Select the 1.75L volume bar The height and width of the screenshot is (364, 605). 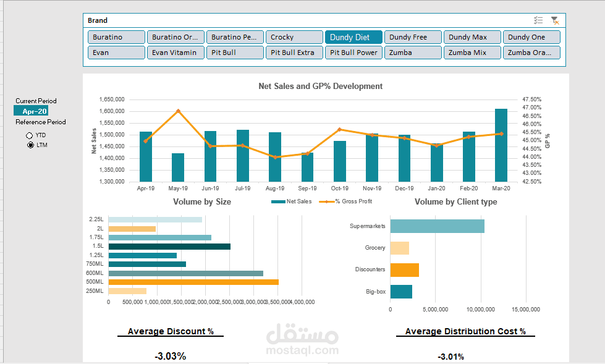click(x=159, y=237)
